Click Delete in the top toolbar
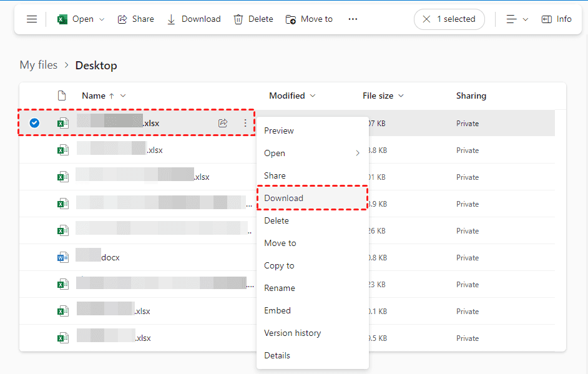Viewport: 588px width, 374px height. click(253, 19)
